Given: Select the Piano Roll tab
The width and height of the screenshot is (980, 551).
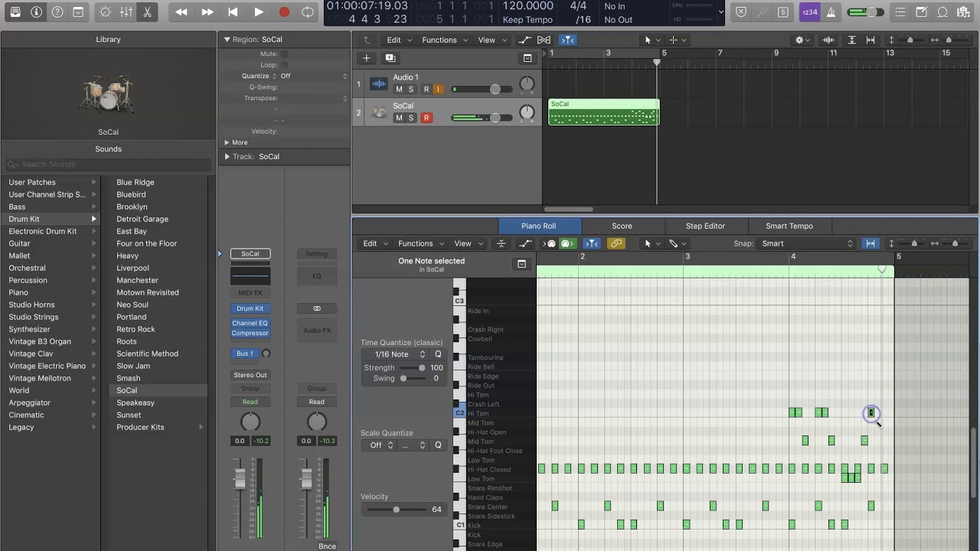Looking at the screenshot, I should point(539,226).
